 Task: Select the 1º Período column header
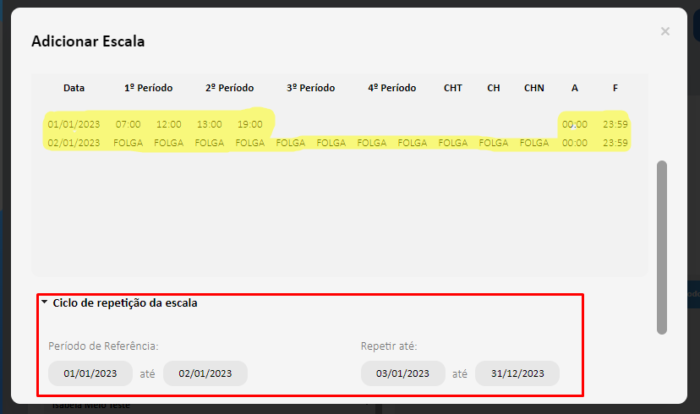148,88
